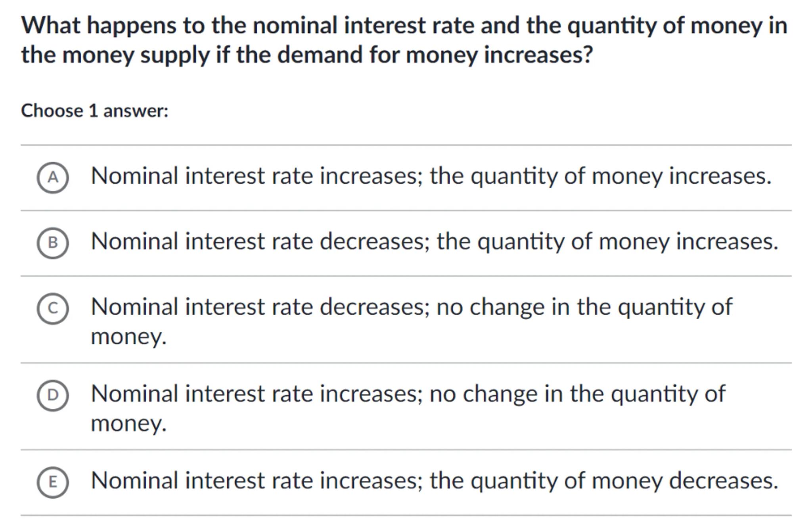Choose the option C radio circle
The image size is (812, 532).
coord(53,308)
